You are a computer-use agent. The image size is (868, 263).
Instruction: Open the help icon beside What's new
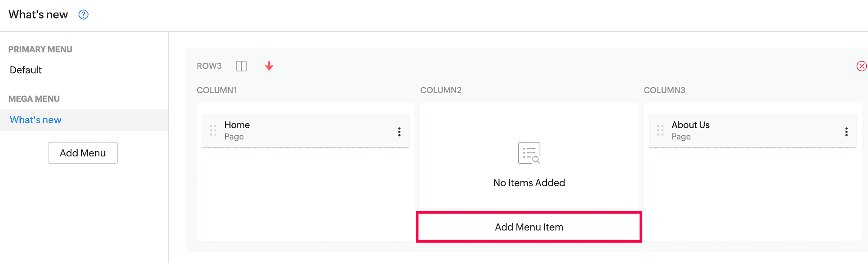tap(83, 15)
